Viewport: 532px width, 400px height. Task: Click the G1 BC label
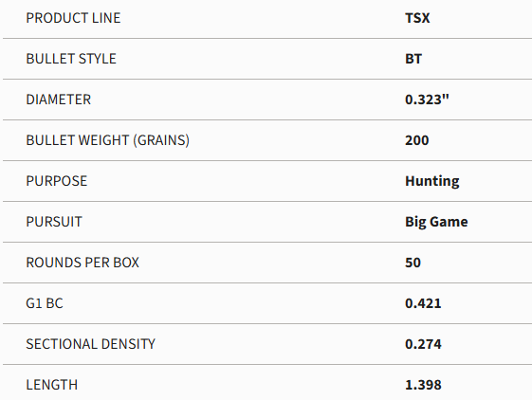pos(45,303)
